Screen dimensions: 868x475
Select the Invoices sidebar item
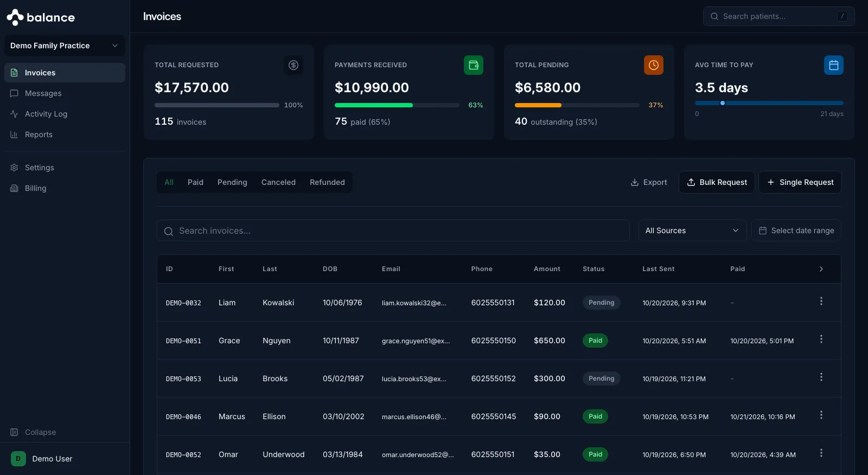pyautogui.click(x=65, y=73)
